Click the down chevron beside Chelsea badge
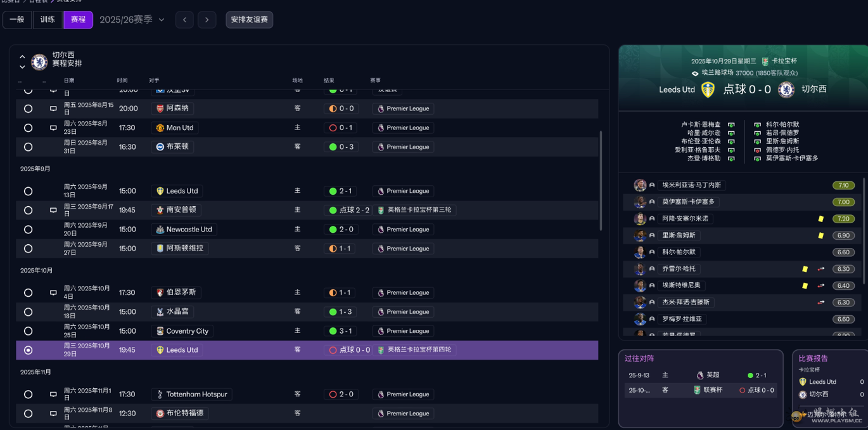Screen dimensions: 868x430 point(22,67)
